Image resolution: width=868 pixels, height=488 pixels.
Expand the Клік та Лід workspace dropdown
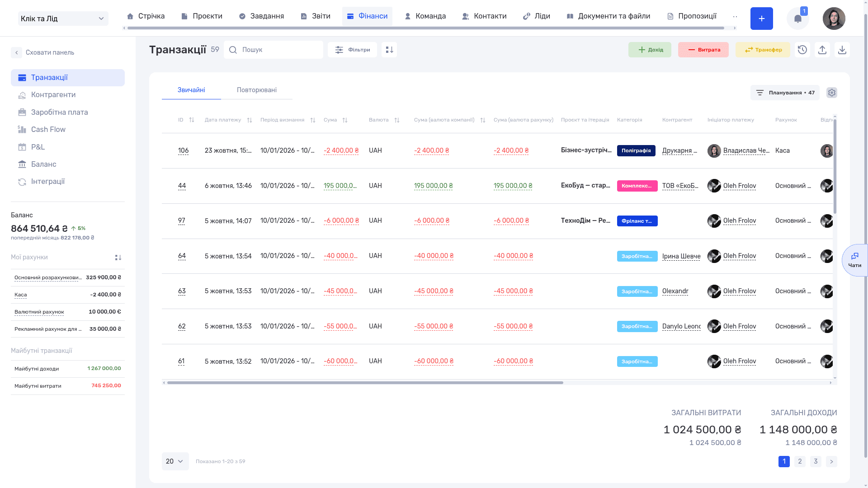[63, 19]
